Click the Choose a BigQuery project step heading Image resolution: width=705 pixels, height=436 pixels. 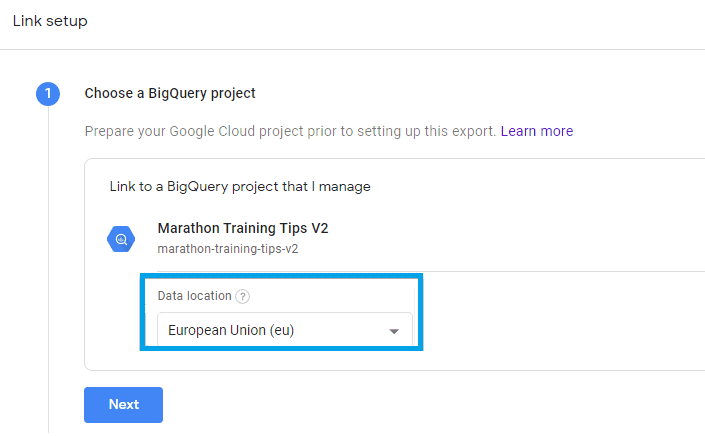point(170,93)
